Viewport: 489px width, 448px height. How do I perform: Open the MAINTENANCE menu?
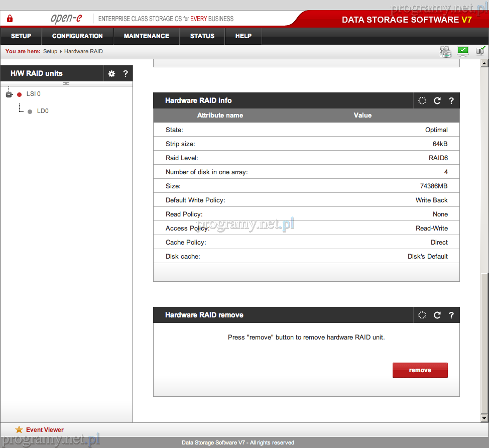point(147,36)
